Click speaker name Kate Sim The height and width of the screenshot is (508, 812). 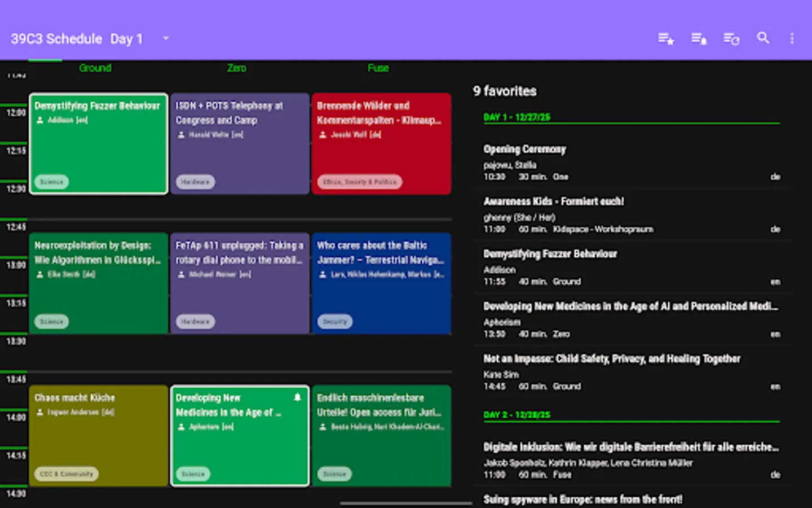(501, 374)
